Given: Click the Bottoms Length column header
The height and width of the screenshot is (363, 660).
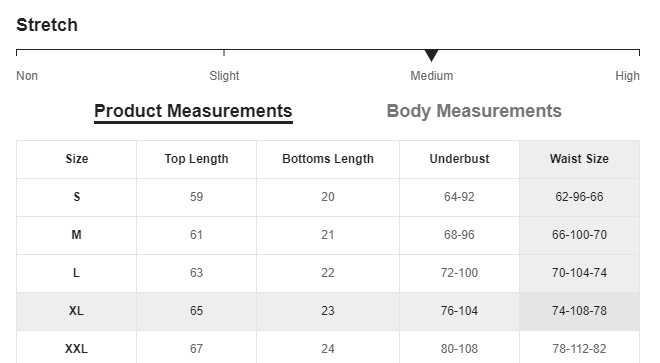Looking at the screenshot, I should coord(328,159).
